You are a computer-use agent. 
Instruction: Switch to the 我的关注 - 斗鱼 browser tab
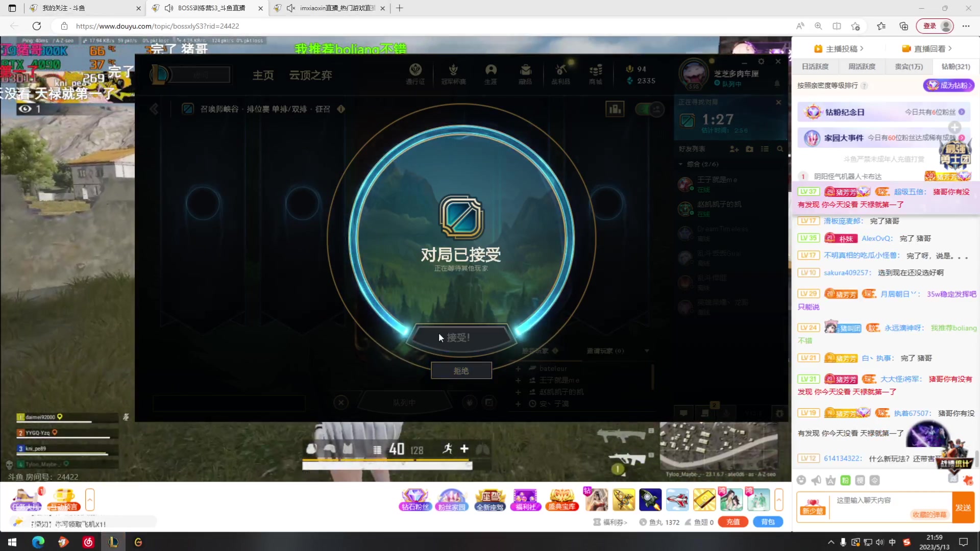[85, 8]
